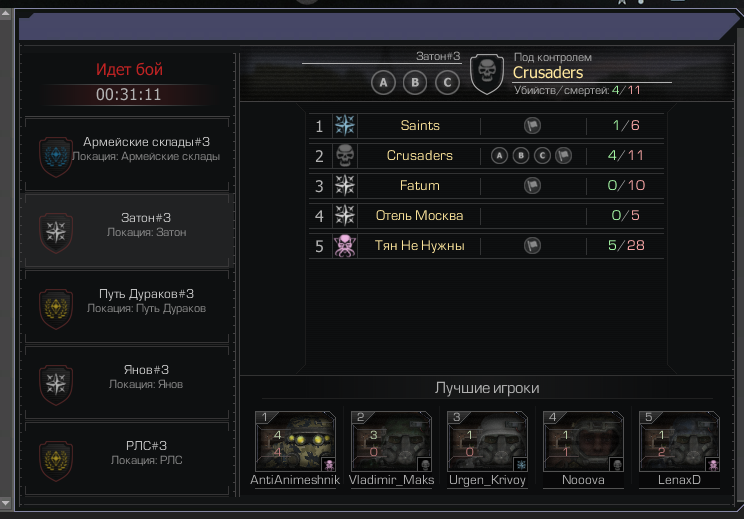
Task: Open top player AntiAnimeshnik's portrait
Action: [x=295, y=441]
